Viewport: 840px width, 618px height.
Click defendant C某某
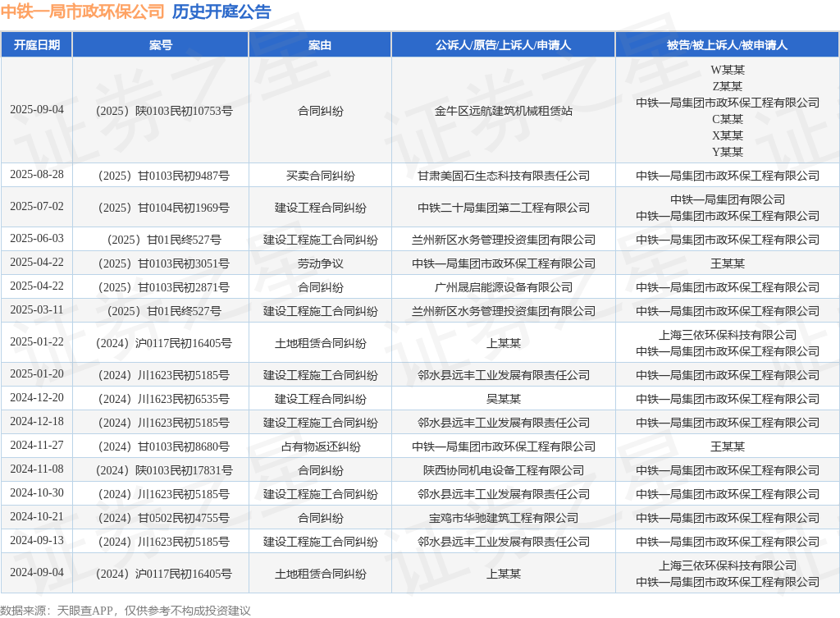[x=728, y=119]
